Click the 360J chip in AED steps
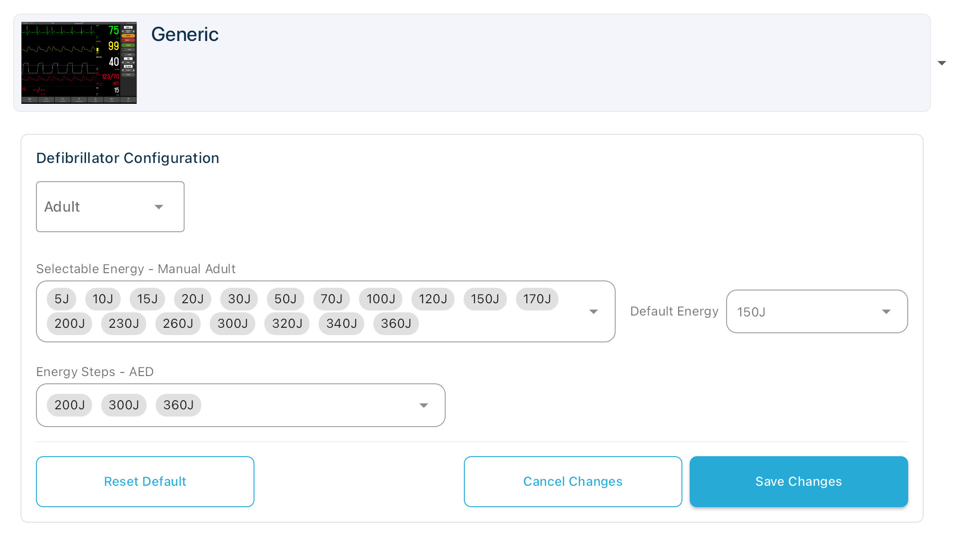Viewport: 961px width, 560px height. [x=178, y=405]
